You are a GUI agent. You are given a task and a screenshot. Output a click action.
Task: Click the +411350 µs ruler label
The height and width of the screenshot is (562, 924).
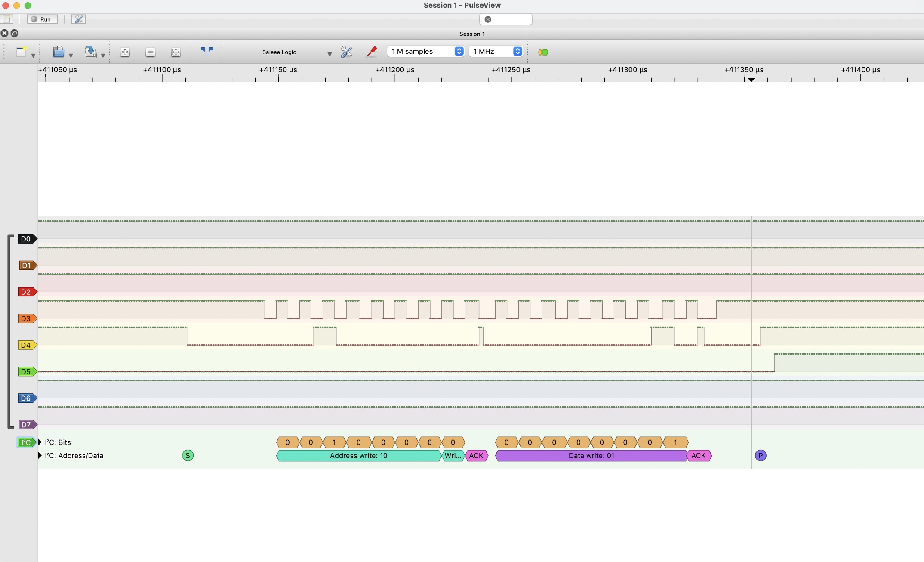(x=744, y=70)
